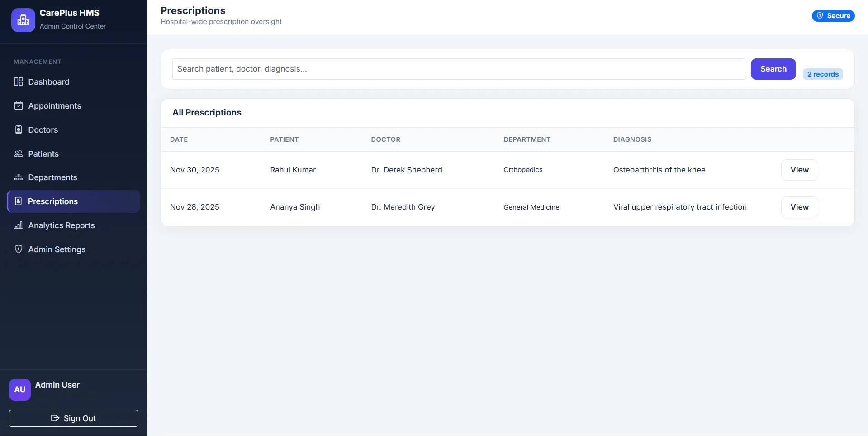Open the Analytics Reports menu item
Image resolution: width=868 pixels, height=436 pixels.
pyautogui.click(x=74, y=225)
